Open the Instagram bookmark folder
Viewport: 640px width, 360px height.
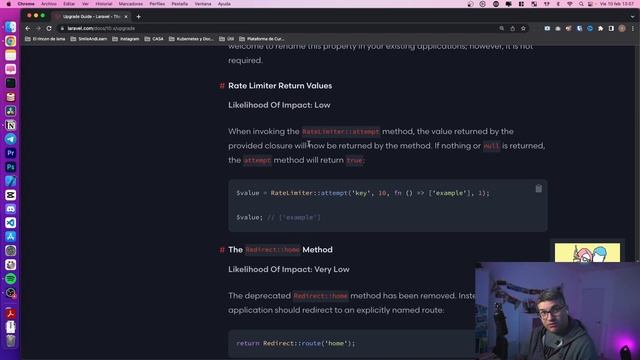(x=126, y=39)
